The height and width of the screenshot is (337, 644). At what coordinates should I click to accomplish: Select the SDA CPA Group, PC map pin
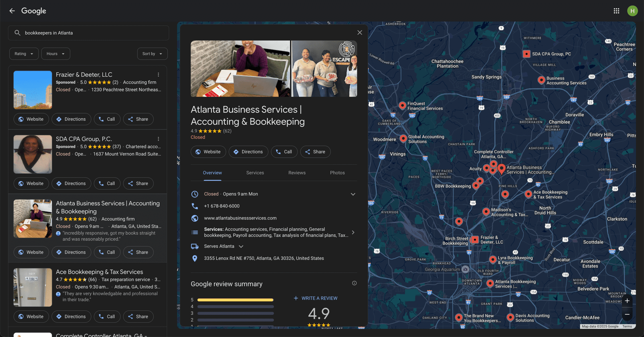[x=526, y=54]
